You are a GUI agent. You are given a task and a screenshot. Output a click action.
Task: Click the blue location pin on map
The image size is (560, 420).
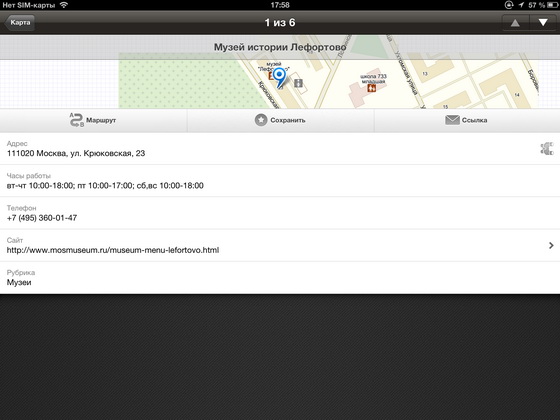(x=279, y=77)
